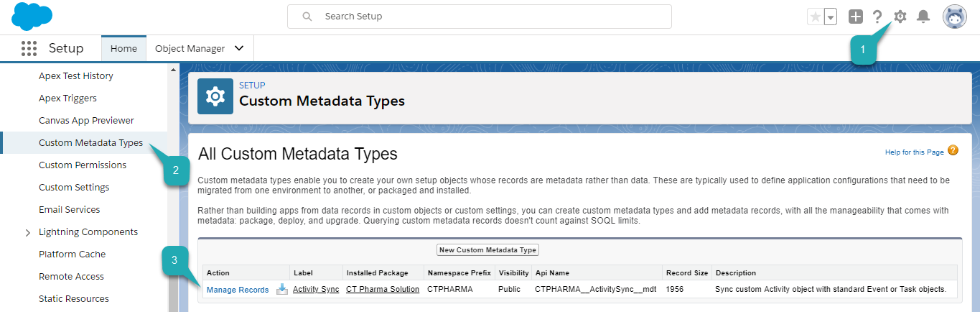Click Help for this Page link
Screen dimensions: 980x312
(914, 152)
